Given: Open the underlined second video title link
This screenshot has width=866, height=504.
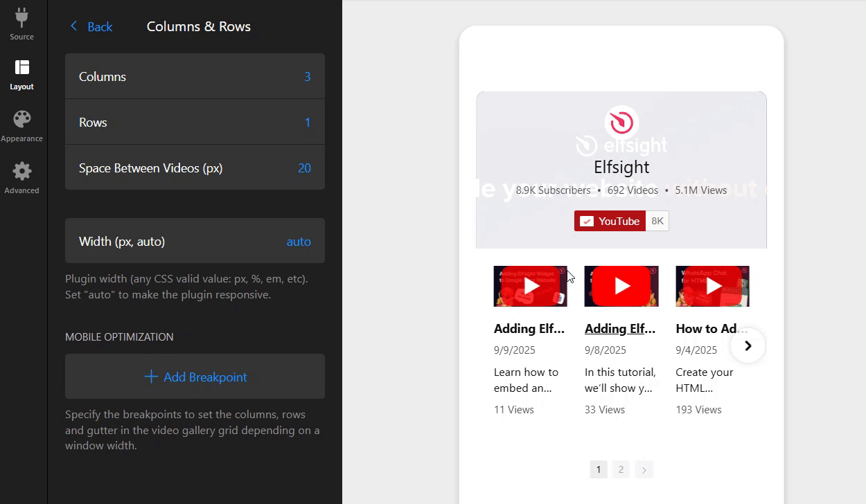Looking at the screenshot, I should [x=621, y=328].
